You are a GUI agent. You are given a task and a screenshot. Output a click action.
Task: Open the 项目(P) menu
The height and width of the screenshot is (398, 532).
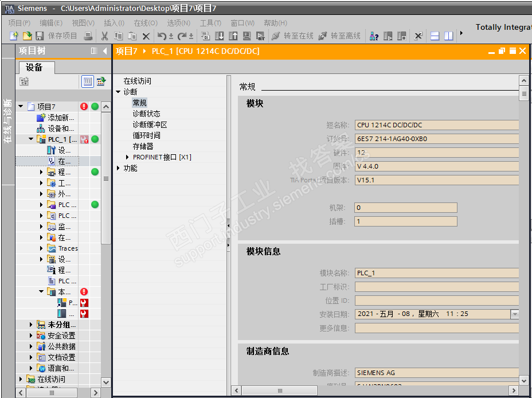(x=19, y=23)
